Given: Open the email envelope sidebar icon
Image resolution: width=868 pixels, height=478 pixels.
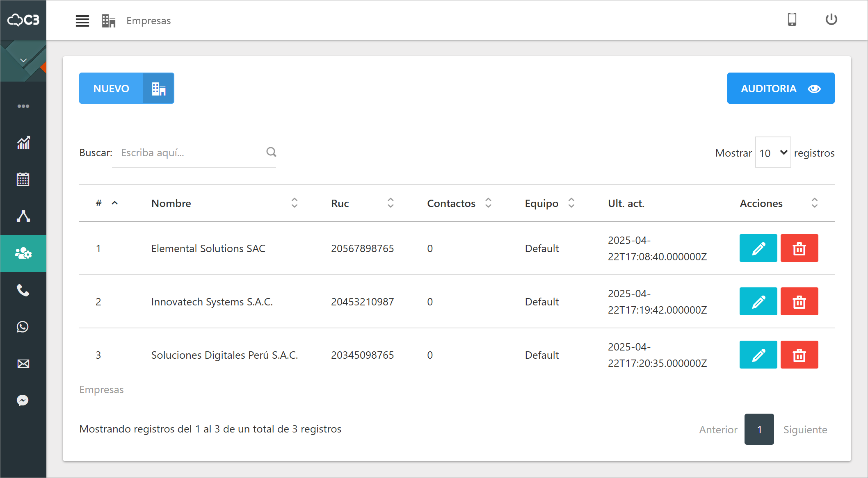Looking at the screenshot, I should (x=23, y=364).
